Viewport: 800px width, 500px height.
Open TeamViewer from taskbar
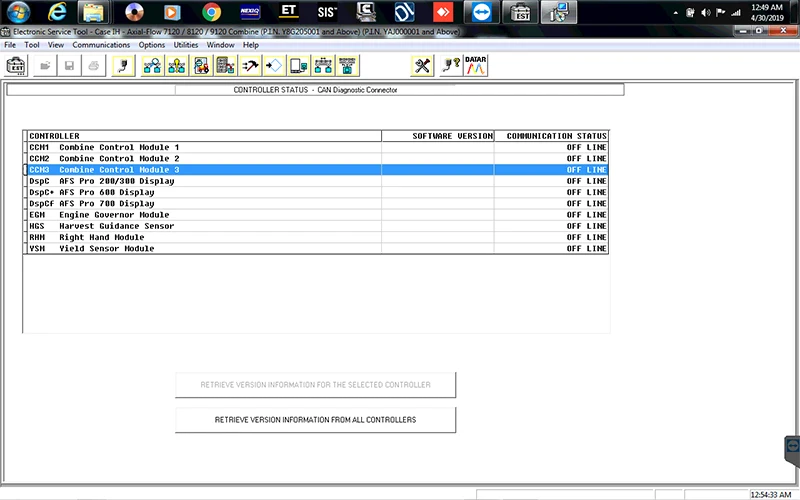(481, 12)
